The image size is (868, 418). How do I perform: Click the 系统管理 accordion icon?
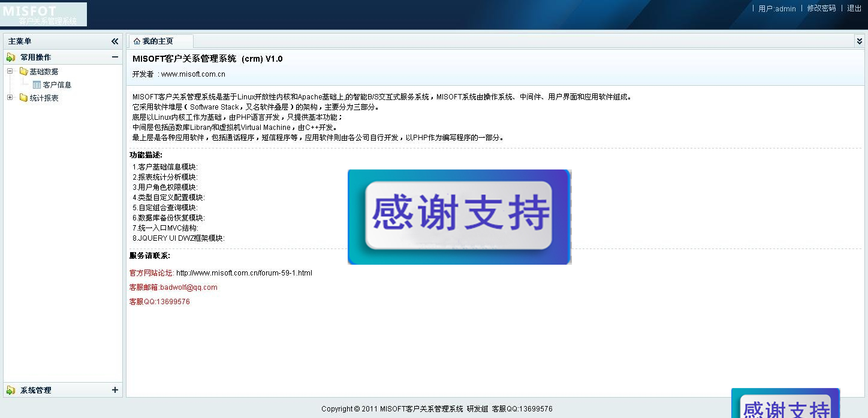point(11,390)
